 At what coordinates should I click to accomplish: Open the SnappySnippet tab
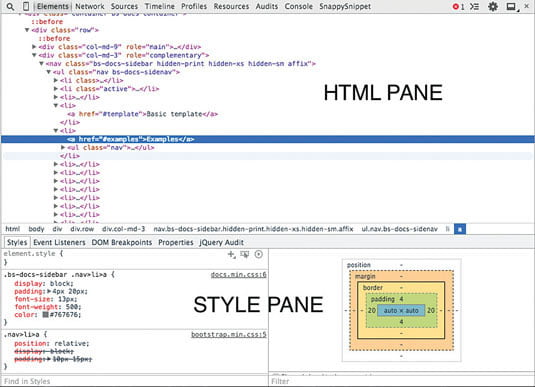pyautogui.click(x=345, y=6)
